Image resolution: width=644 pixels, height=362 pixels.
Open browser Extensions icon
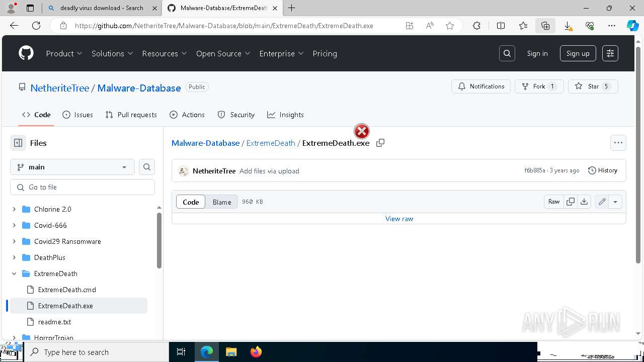[476, 26]
